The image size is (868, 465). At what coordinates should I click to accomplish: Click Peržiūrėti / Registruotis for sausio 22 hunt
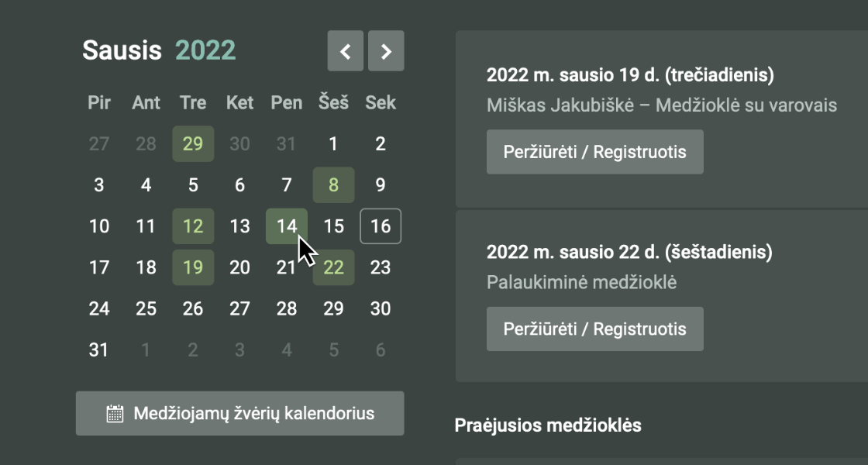pyautogui.click(x=594, y=329)
